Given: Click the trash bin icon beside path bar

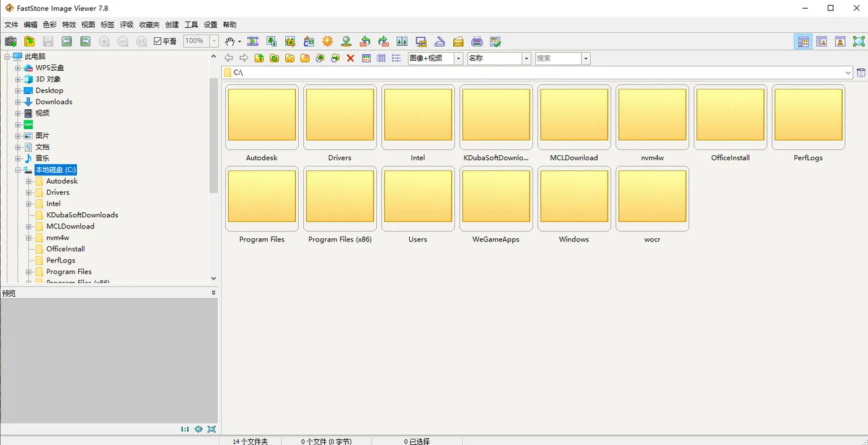Looking at the screenshot, I should point(861,73).
